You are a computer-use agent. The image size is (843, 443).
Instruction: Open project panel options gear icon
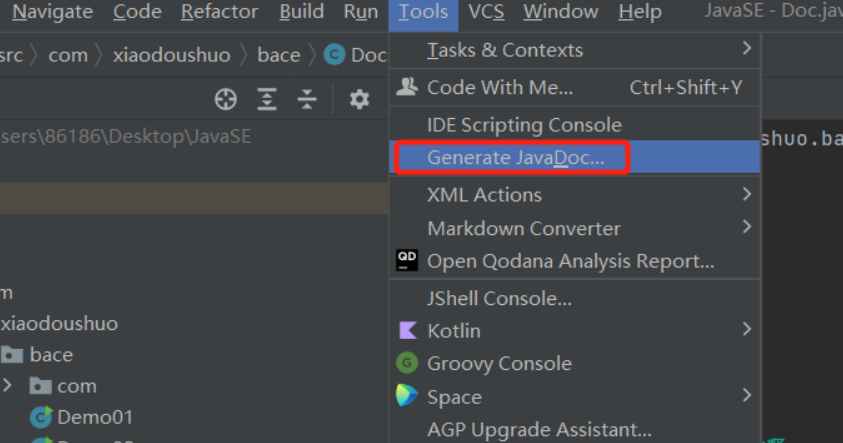(359, 98)
